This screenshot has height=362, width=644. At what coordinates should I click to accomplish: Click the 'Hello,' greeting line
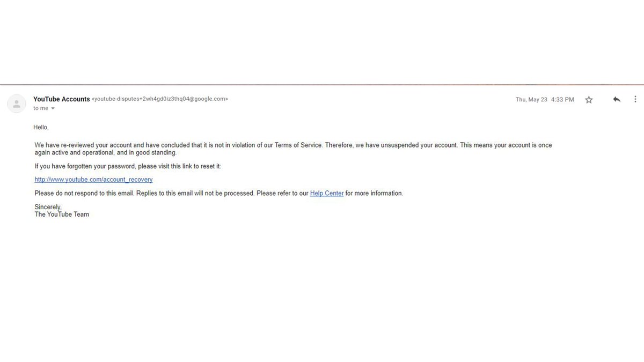click(x=41, y=127)
